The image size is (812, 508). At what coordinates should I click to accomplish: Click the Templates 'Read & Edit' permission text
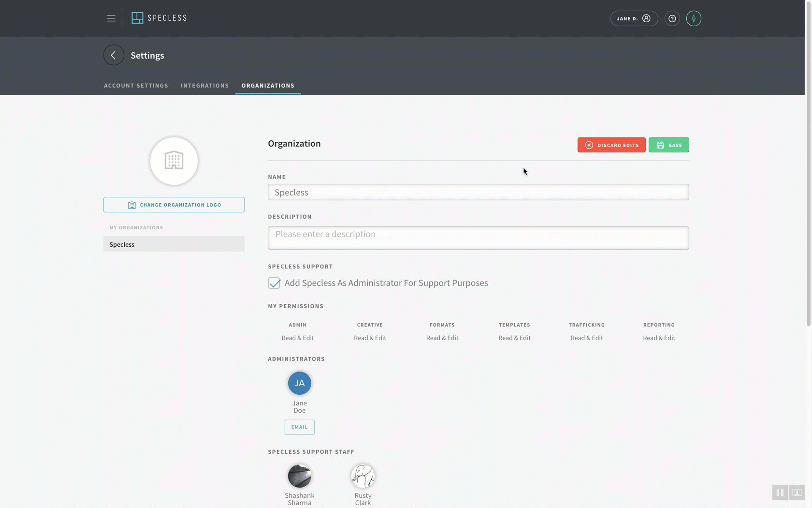click(x=514, y=338)
